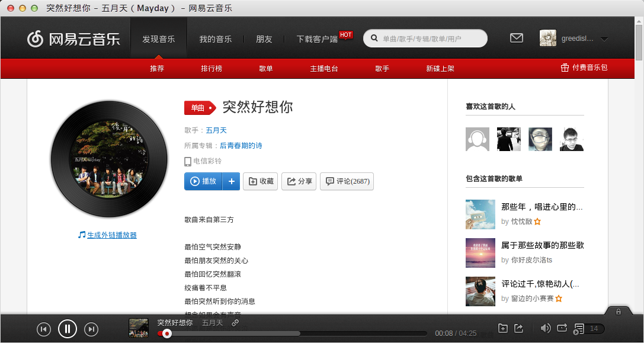Pause the current song

click(68, 329)
